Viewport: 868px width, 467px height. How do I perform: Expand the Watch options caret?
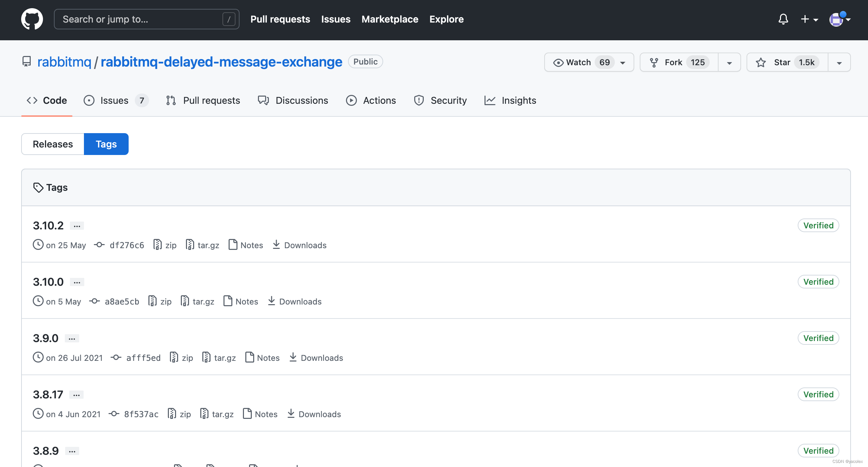623,62
